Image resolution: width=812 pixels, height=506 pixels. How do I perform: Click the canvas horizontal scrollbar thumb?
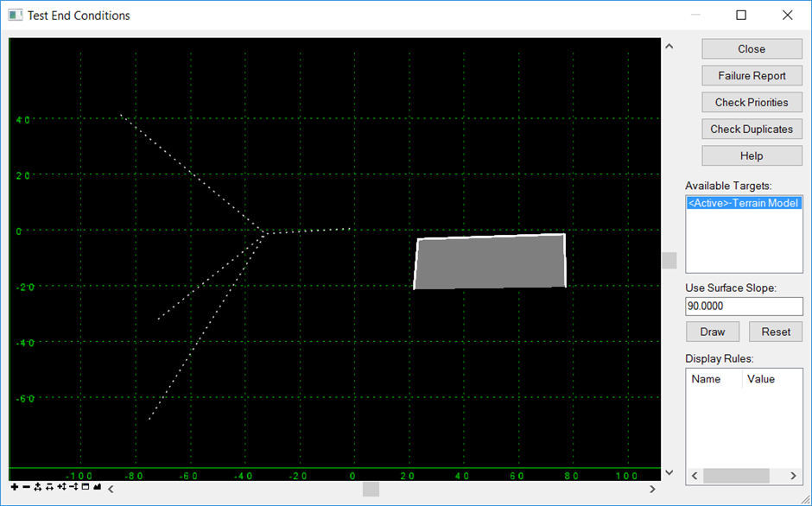point(371,489)
